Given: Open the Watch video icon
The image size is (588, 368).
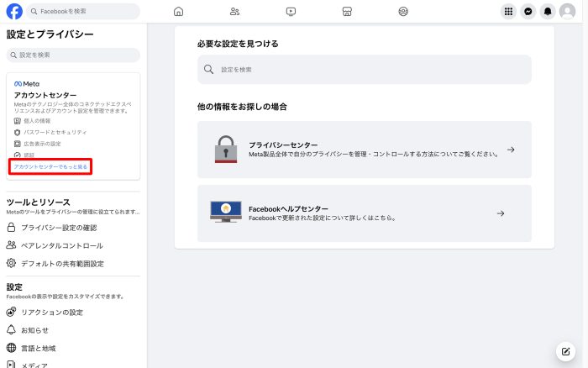Looking at the screenshot, I should coord(291,12).
